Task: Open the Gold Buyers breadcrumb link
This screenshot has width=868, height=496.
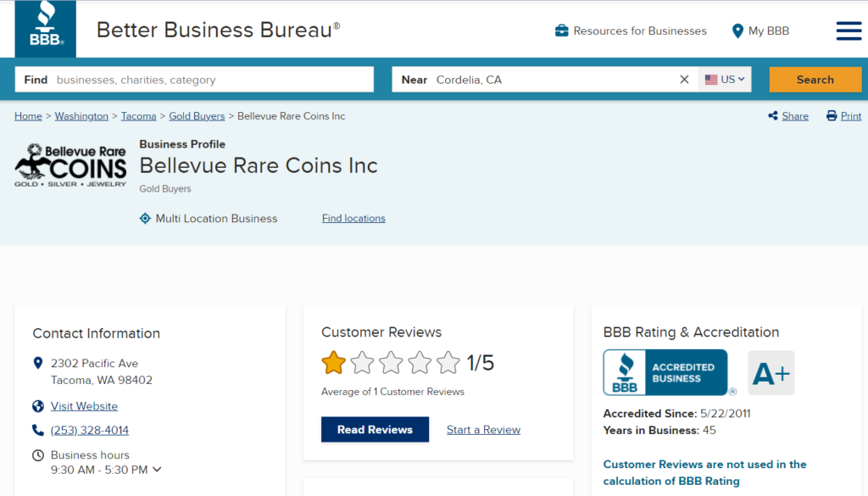Action: [197, 115]
